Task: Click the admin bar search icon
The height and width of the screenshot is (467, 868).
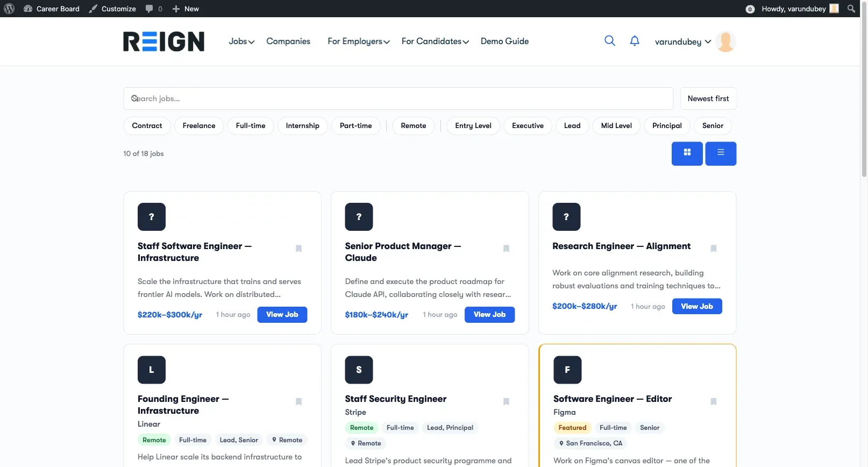Action: point(851,9)
